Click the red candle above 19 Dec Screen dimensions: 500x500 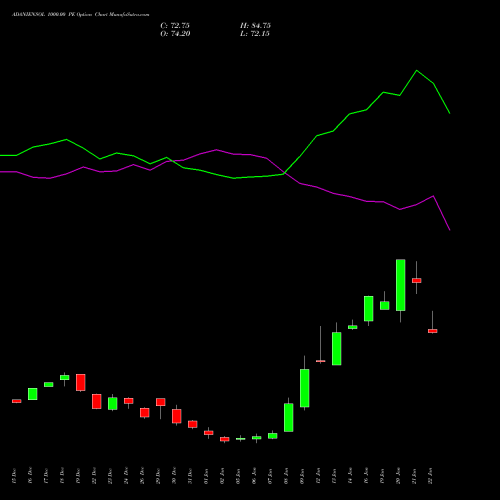[81, 382]
